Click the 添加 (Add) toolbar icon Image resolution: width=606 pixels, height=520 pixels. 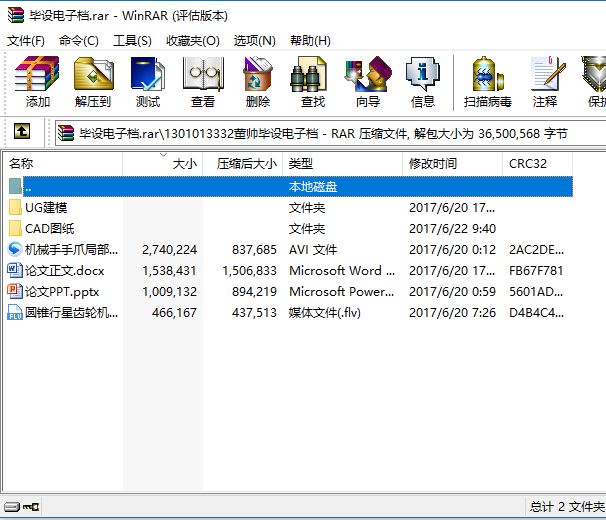pos(37,74)
